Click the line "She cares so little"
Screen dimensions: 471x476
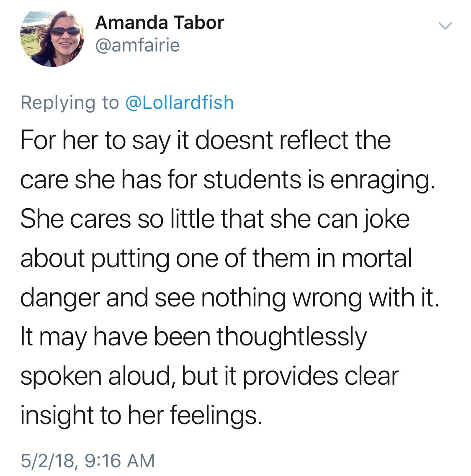tap(214, 219)
